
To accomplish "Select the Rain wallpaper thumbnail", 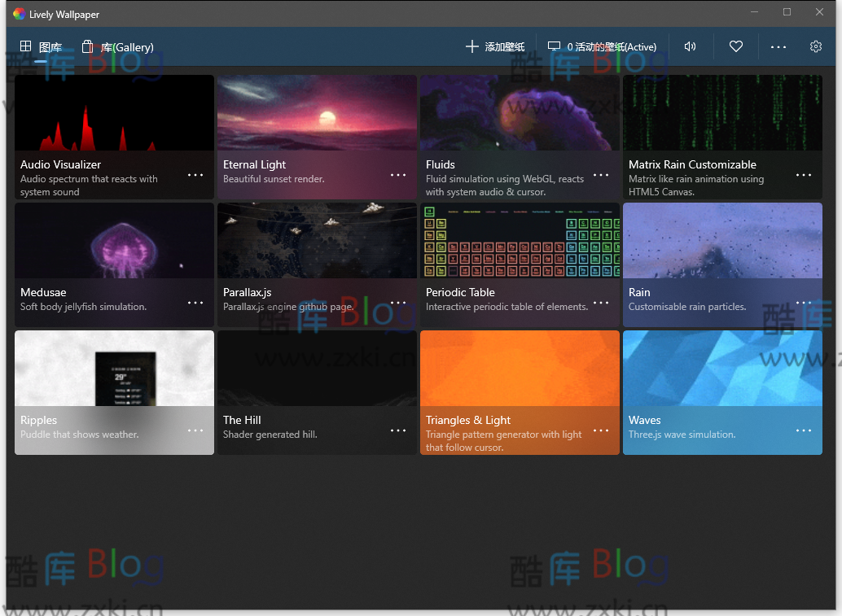I will 721,240.
